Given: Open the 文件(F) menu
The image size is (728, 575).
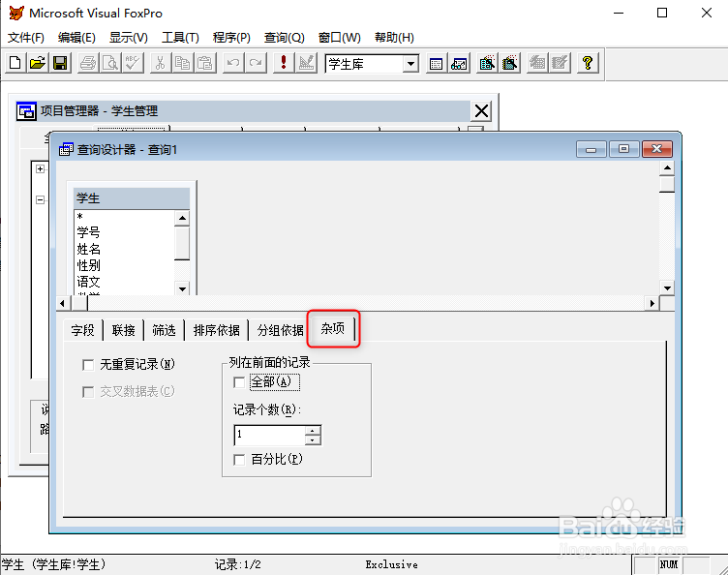Looking at the screenshot, I should click(26, 38).
